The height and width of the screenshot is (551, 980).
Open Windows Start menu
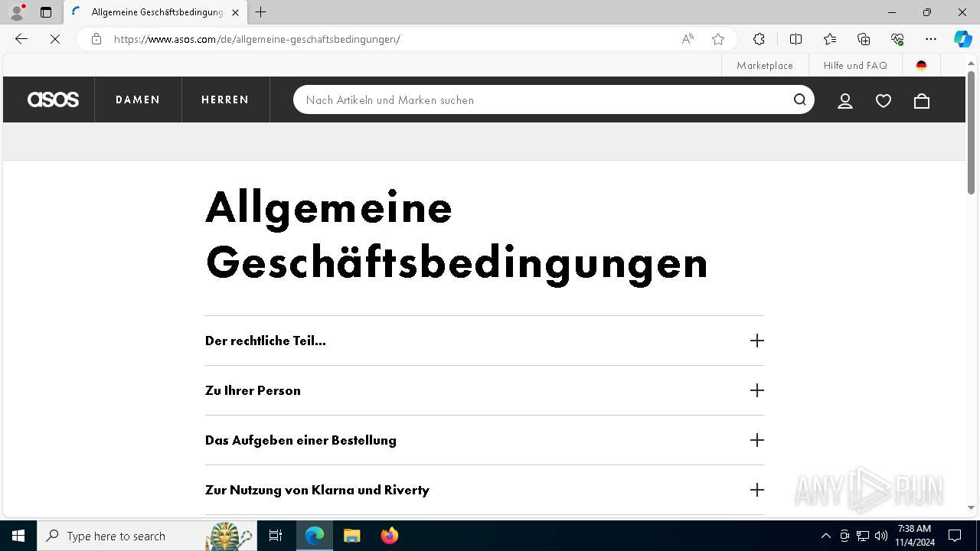[18, 536]
